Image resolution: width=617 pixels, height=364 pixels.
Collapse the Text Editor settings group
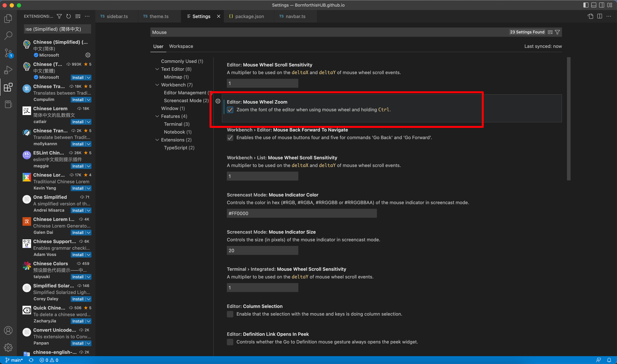pos(157,69)
